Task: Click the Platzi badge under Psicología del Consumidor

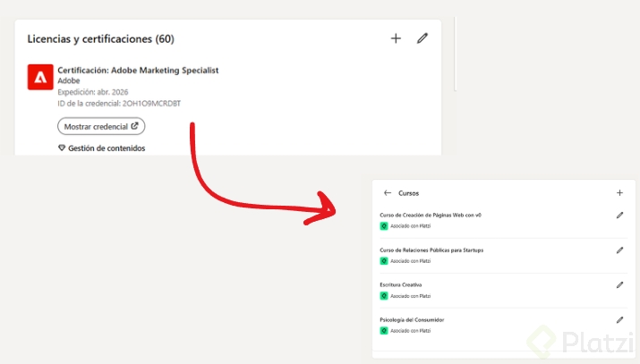Action: tap(384, 331)
